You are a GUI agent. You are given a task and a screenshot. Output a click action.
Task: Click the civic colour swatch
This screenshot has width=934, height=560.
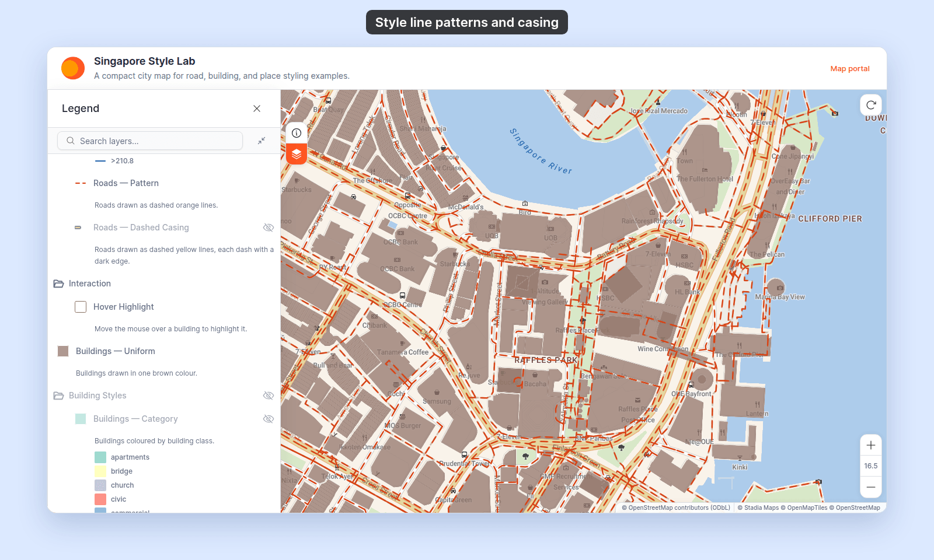[100, 499]
